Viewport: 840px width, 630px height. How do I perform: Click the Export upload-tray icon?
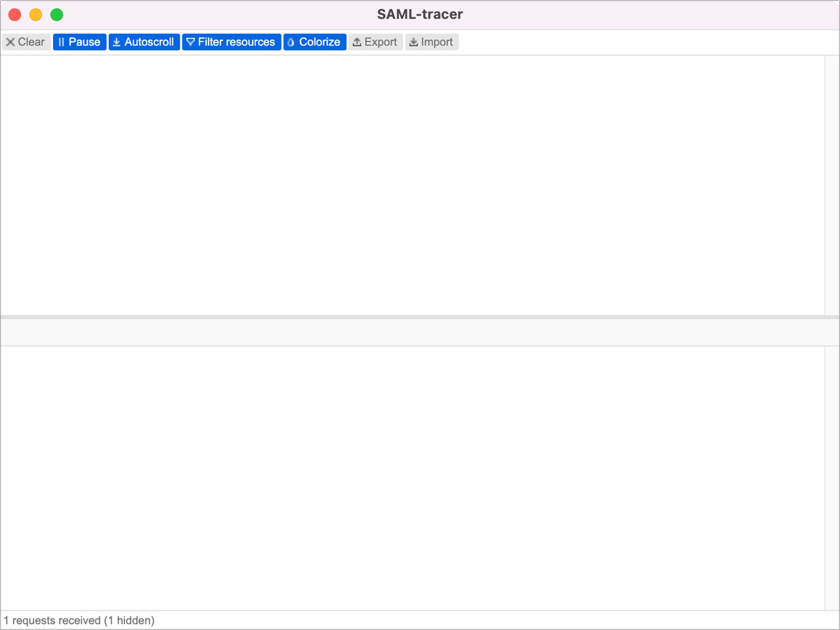pos(357,42)
